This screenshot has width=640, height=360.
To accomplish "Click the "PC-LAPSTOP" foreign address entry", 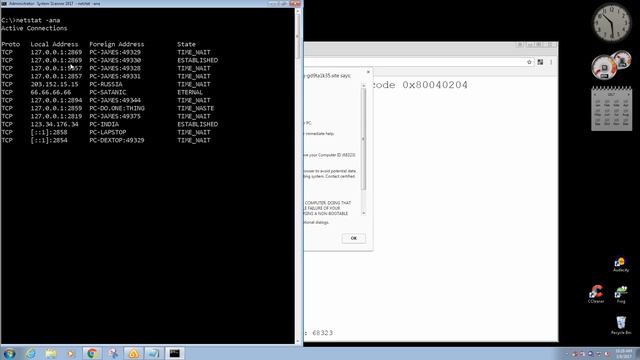I will (108, 132).
